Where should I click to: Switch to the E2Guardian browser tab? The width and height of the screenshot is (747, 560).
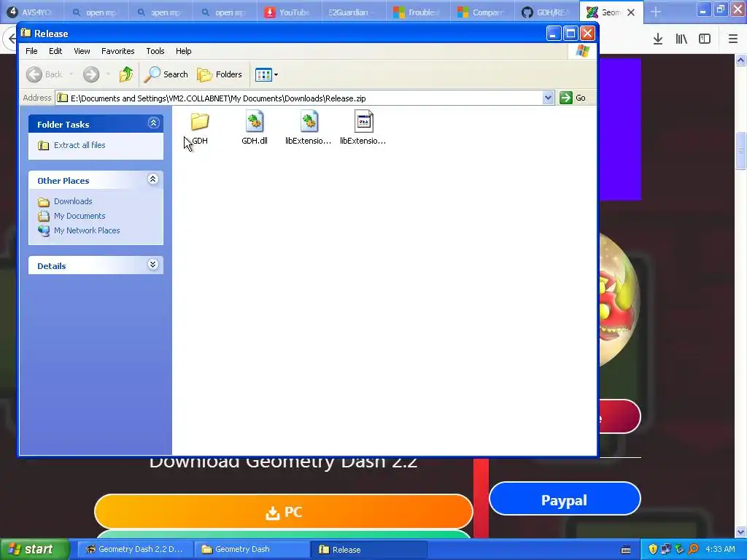(354, 12)
